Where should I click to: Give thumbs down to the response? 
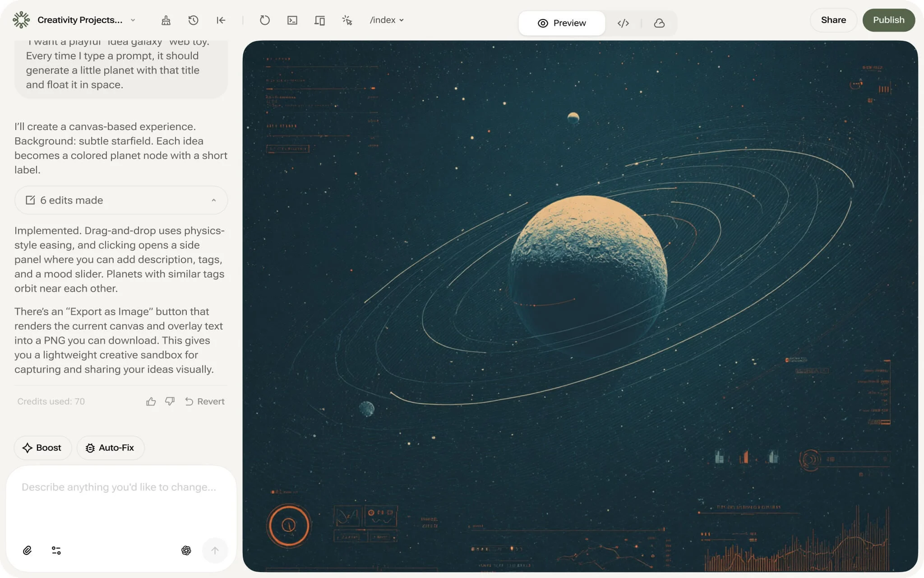pos(170,401)
